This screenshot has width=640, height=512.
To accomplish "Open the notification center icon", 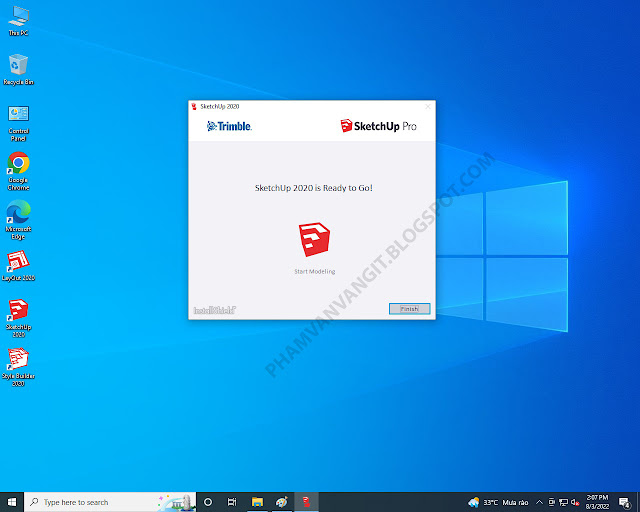I will click(x=624, y=502).
